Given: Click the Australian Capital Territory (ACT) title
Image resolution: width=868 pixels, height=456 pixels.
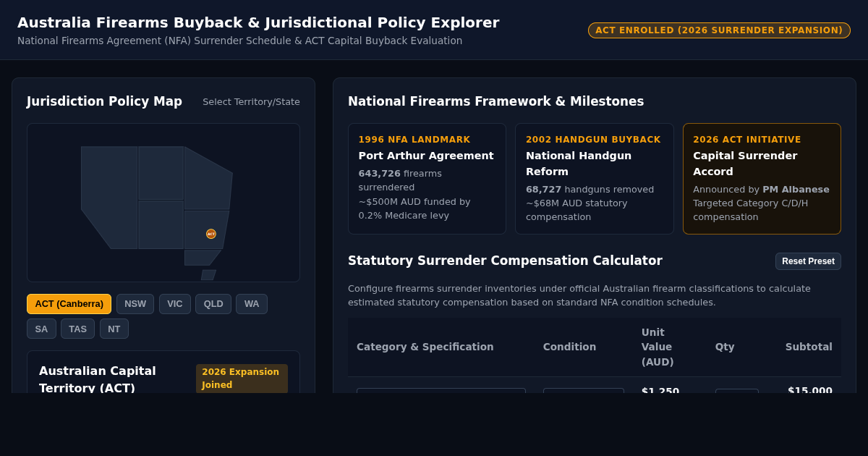Looking at the screenshot, I should tap(98, 379).
